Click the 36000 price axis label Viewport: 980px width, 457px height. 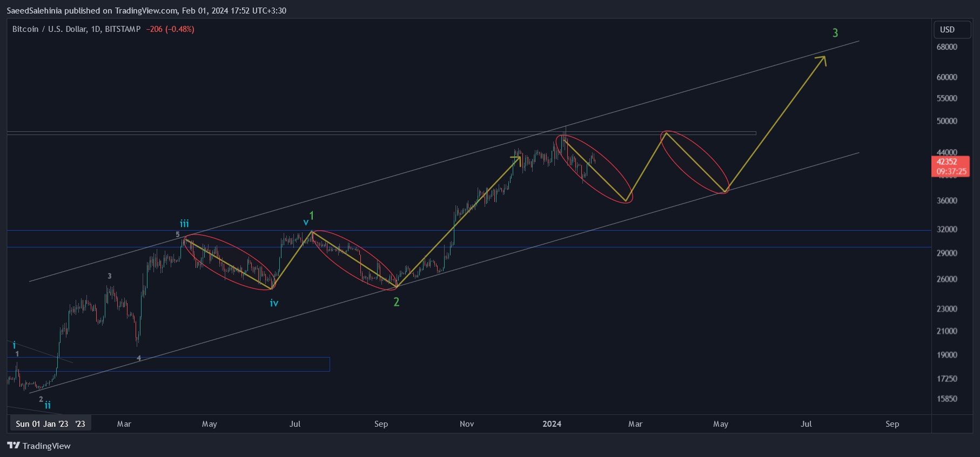pyautogui.click(x=947, y=200)
